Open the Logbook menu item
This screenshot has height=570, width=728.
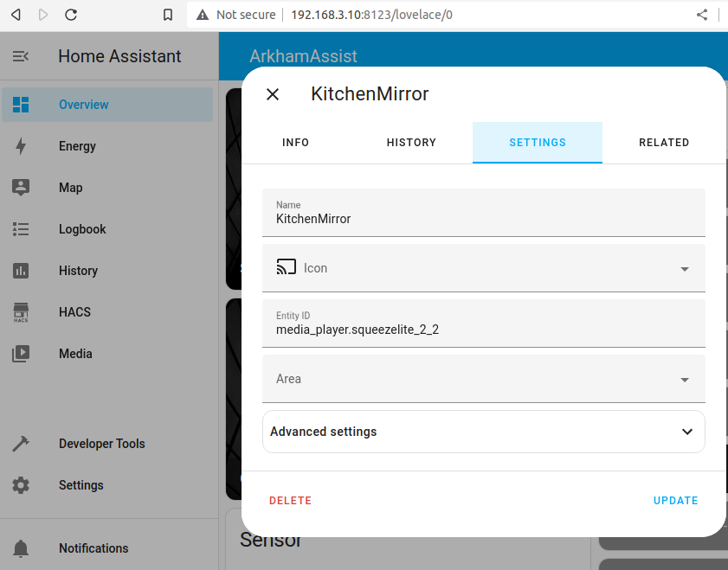(107, 229)
